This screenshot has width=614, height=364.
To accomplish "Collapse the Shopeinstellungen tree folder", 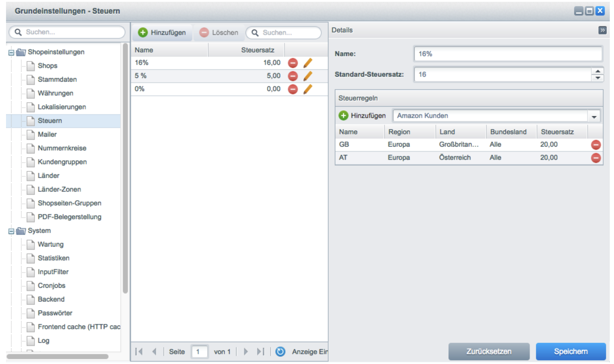I will [11, 53].
